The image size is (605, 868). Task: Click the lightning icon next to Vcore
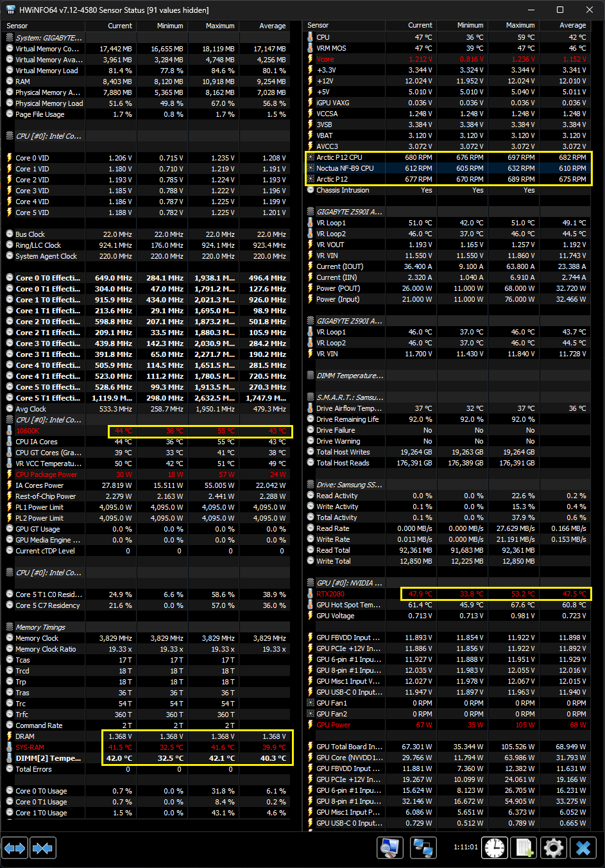[x=311, y=59]
